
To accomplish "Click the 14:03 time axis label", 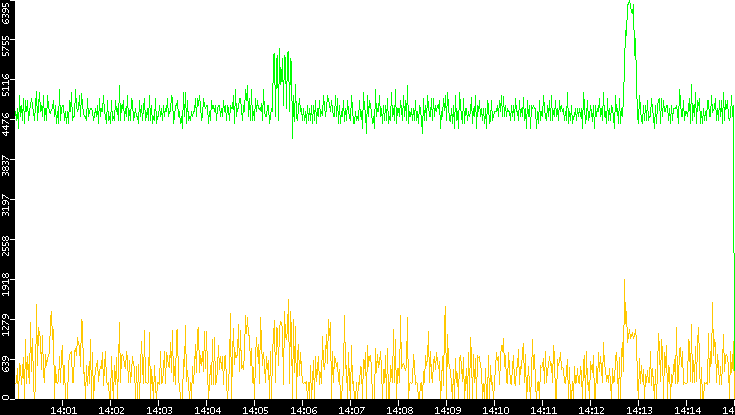I will coord(159,410).
